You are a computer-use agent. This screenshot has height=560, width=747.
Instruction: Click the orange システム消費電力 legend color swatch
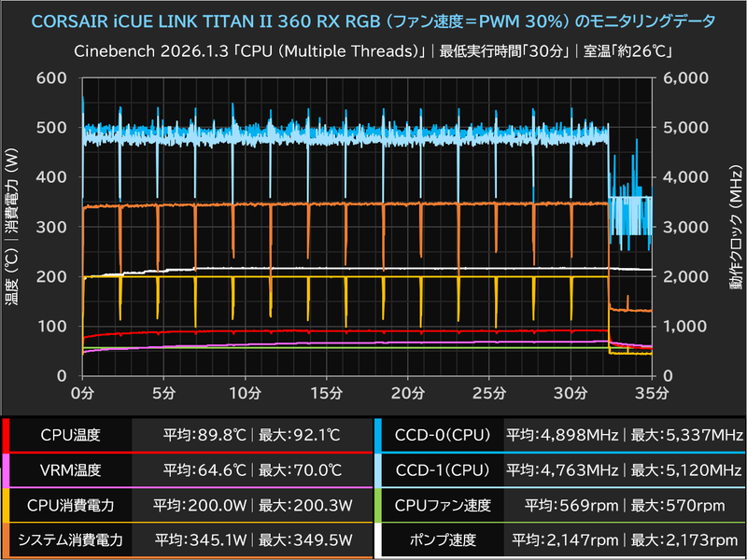click(x=6, y=540)
